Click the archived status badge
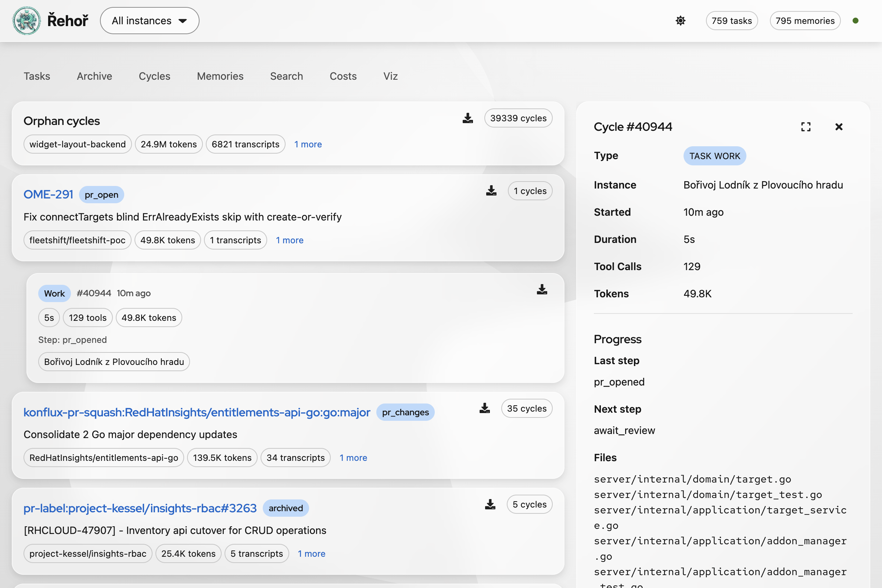This screenshot has width=882, height=588. pos(286,508)
